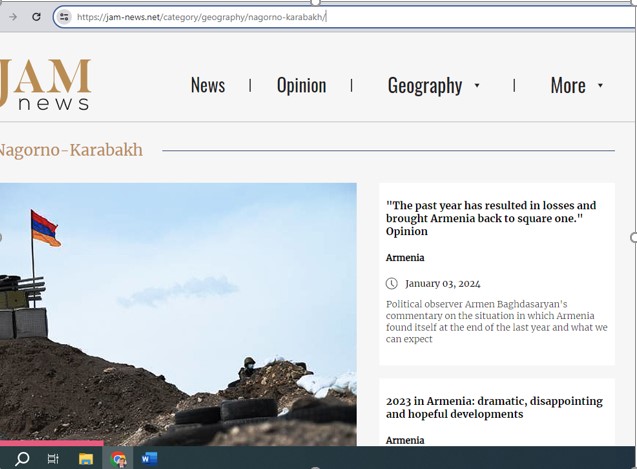Click the browser forward arrow
This screenshot has width=637, height=469.
click(13, 17)
